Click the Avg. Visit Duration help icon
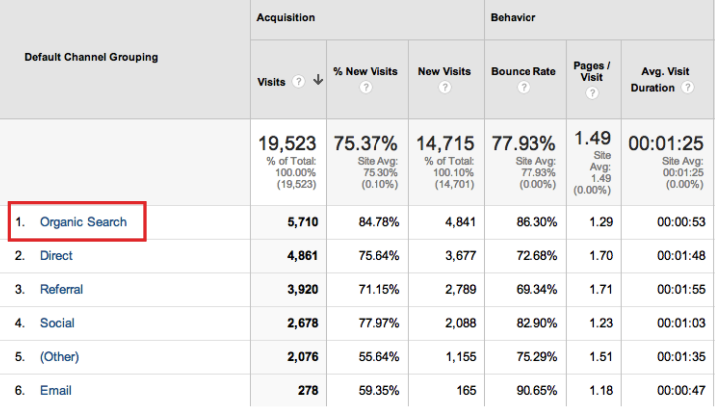This screenshot has width=715, height=409. (688, 87)
